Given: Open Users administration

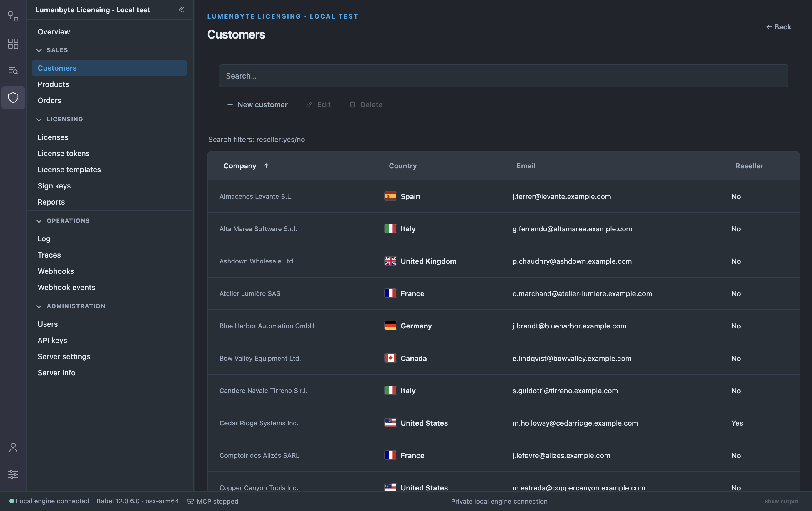Looking at the screenshot, I should 109,324.
